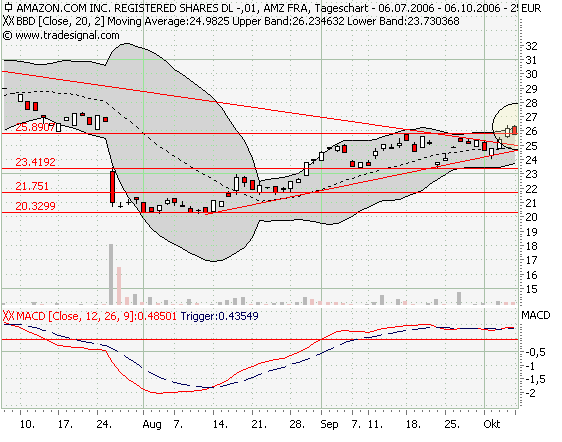Click the 14. date label on time axis

(220, 424)
